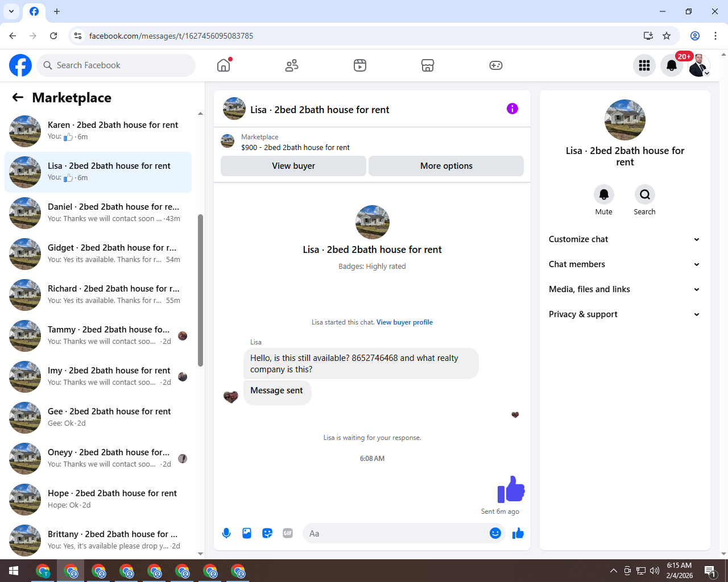This screenshot has height=582, width=728.
Task: Open Tammy's house for rent conversation
Action: (x=98, y=336)
